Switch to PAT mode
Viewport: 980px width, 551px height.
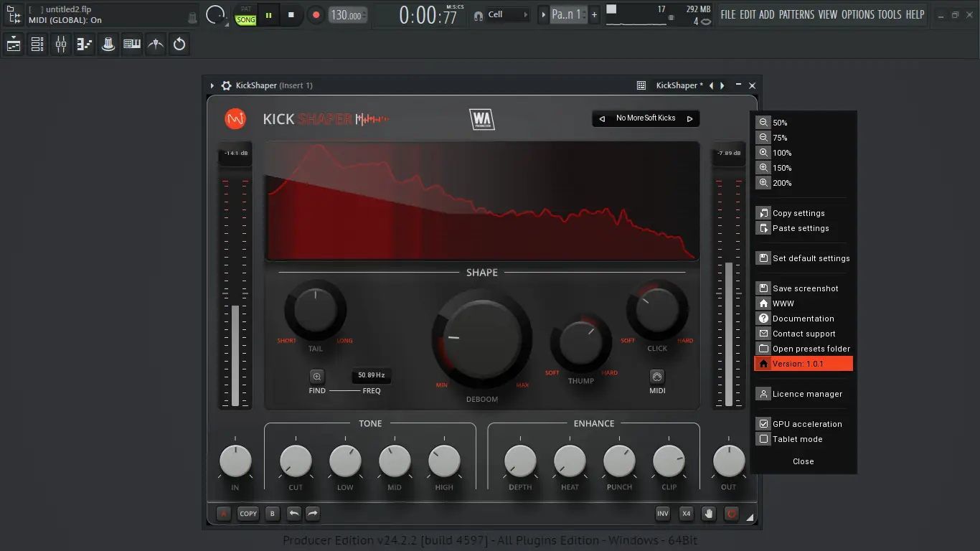[x=246, y=9]
